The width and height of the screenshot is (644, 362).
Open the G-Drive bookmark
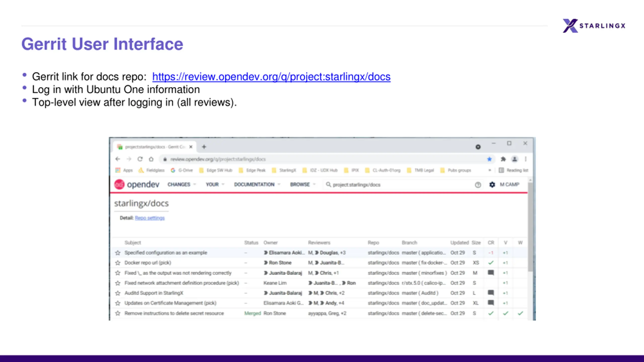[x=182, y=170]
